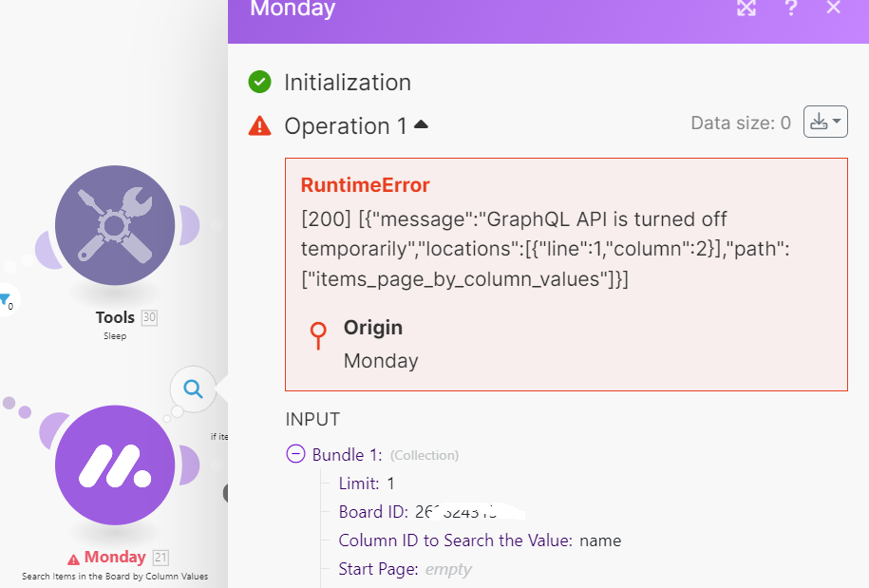Collapse Bundle 1 collection
Screen dimensions: 869x588
pos(295,454)
